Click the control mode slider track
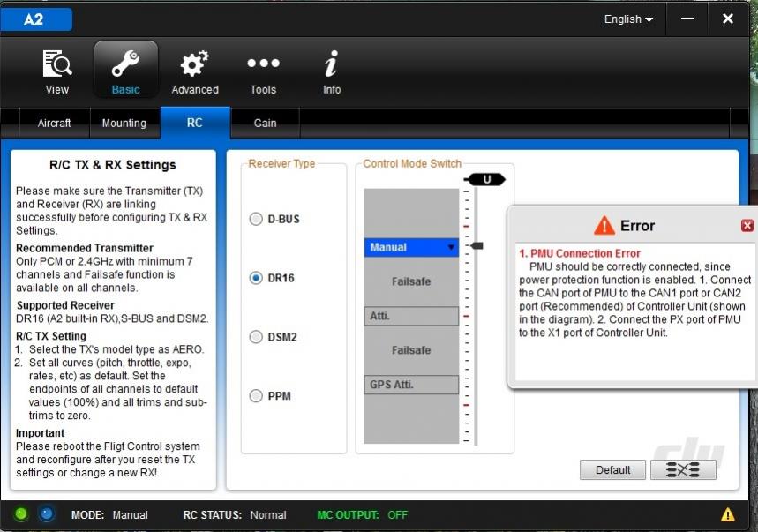 tap(476, 316)
